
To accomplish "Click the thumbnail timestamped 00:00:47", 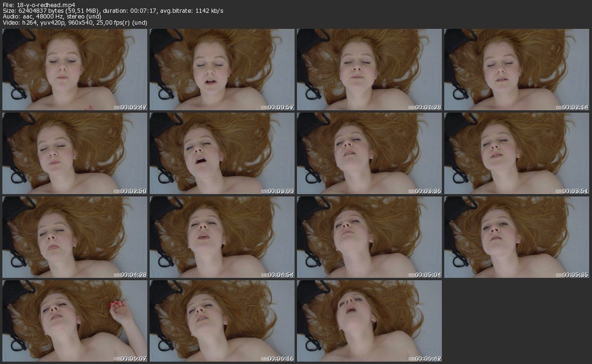I will pyautogui.click(x=75, y=70).
